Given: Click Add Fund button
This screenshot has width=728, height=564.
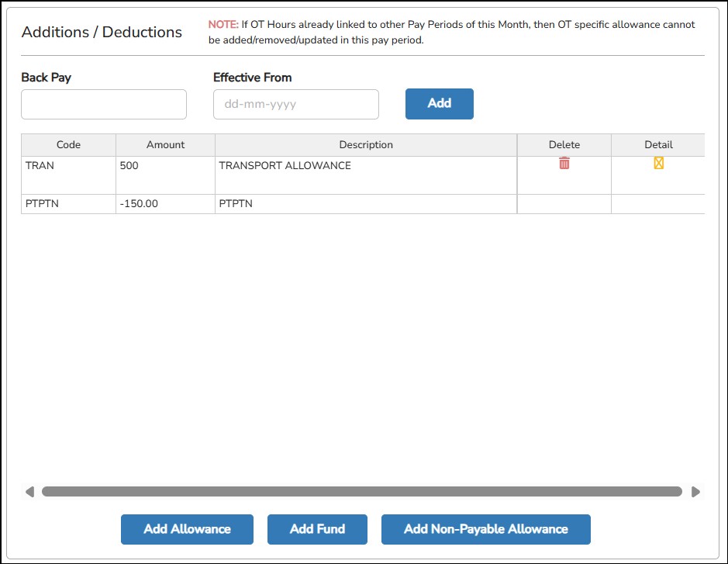Looking at the screenshot, I should point(317,529).
